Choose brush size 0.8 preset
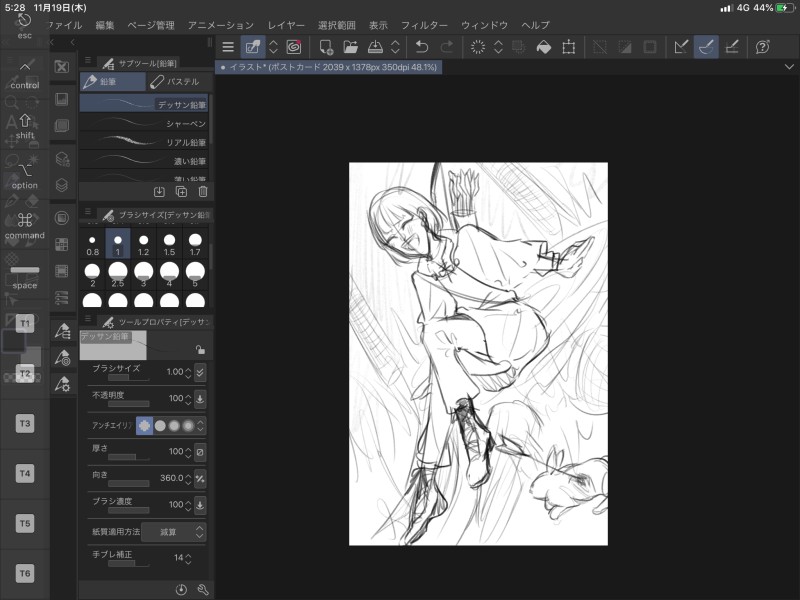 [92, 245]
